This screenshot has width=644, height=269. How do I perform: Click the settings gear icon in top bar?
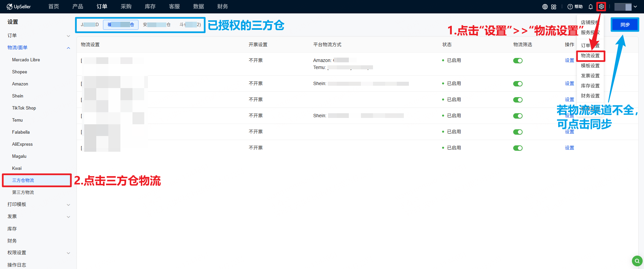(x=601, y=7)
